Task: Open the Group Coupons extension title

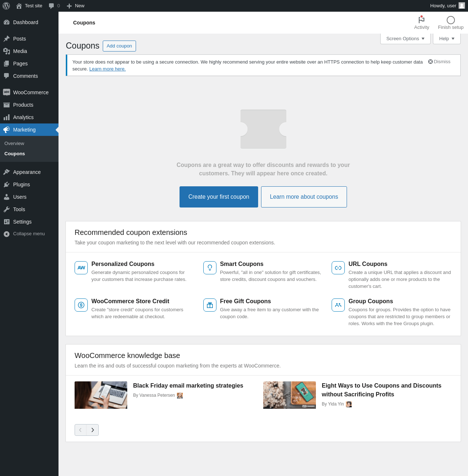Action: [371, 301]
